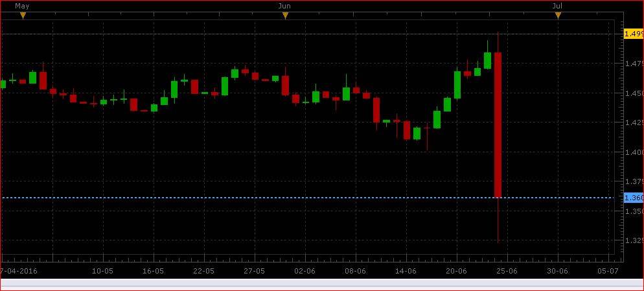Click the 20-06 date axis label
This screenshot has height=291, width=644.
click(x=456, y=271)
